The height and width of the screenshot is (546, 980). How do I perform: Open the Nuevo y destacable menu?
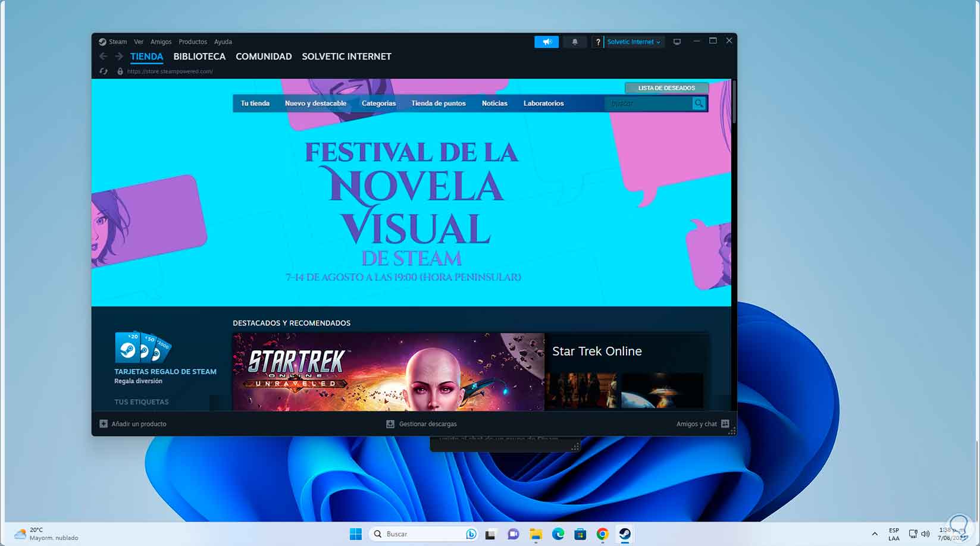315,103
